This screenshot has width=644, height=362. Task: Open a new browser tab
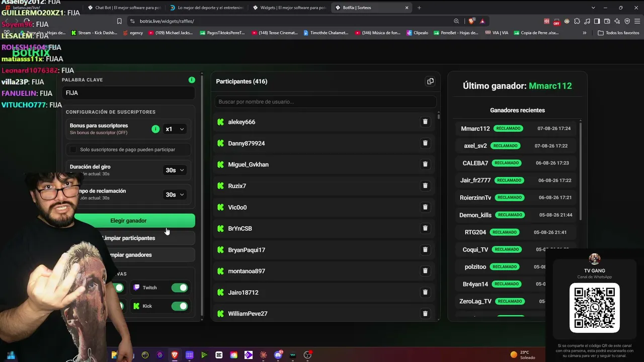(x=419, y=8)
